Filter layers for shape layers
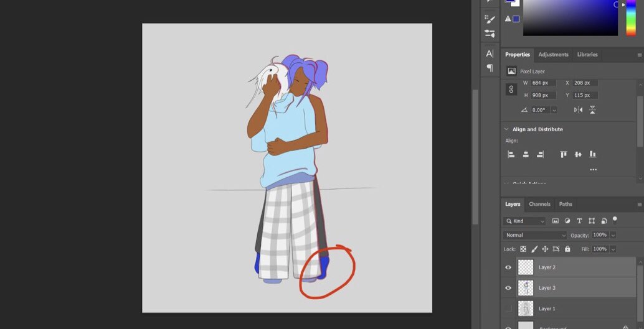644x329 pixels. point(592,221)
